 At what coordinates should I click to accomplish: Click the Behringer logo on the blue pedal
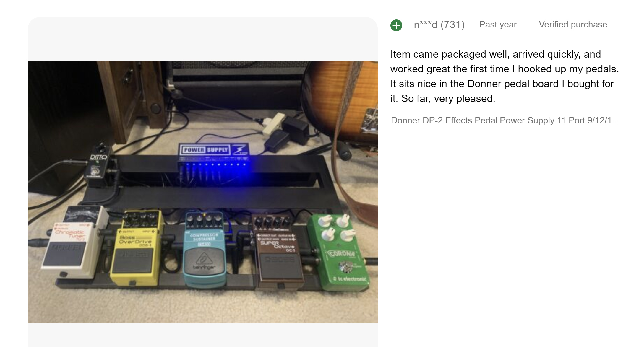pos(204,260)
